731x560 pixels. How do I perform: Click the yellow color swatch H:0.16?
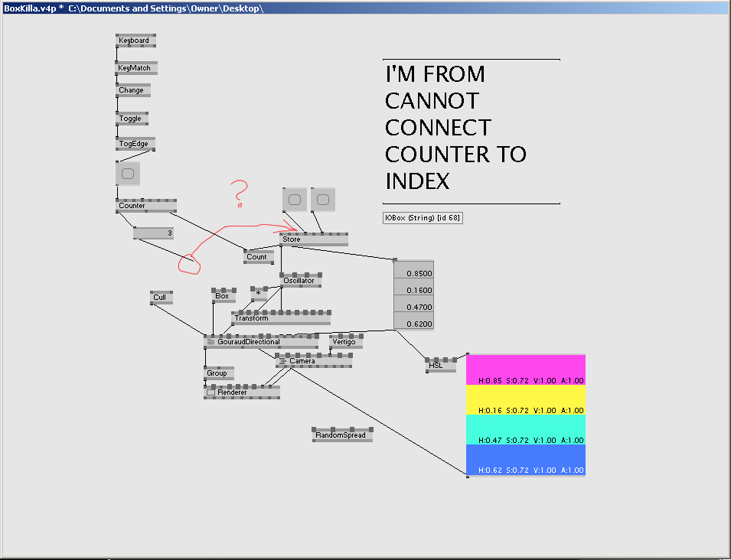click(526, 400)
